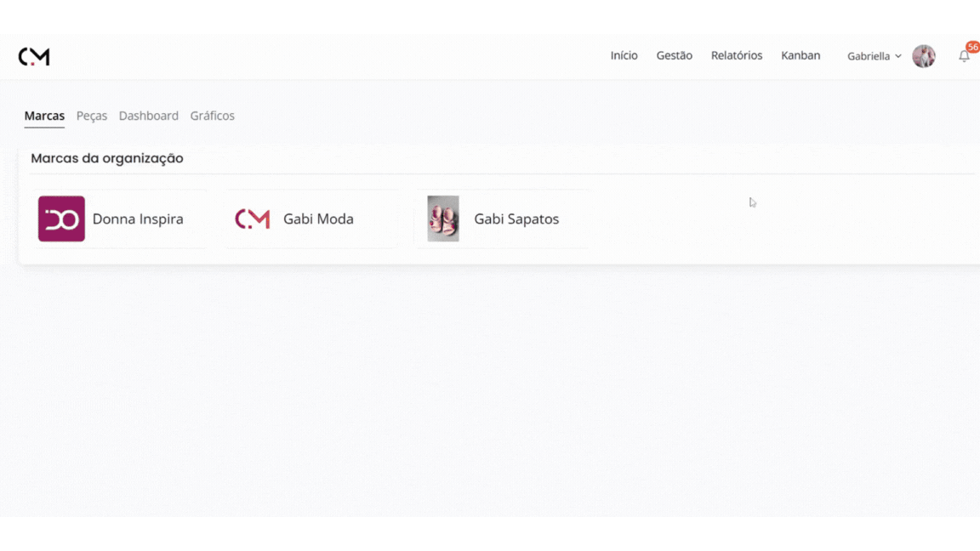Go to Início in the top navigation

624,55
